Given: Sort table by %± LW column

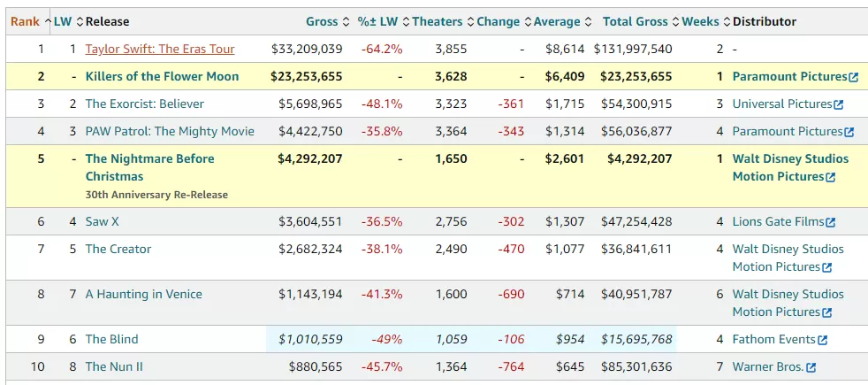Looking at the screenshot, I should (383, 21).
